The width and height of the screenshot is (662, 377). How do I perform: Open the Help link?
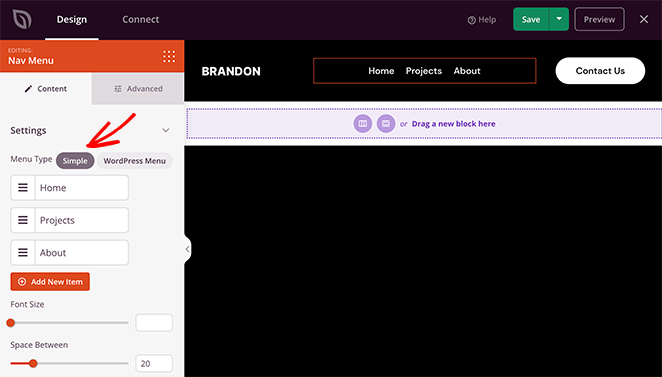tap(482, 20)
